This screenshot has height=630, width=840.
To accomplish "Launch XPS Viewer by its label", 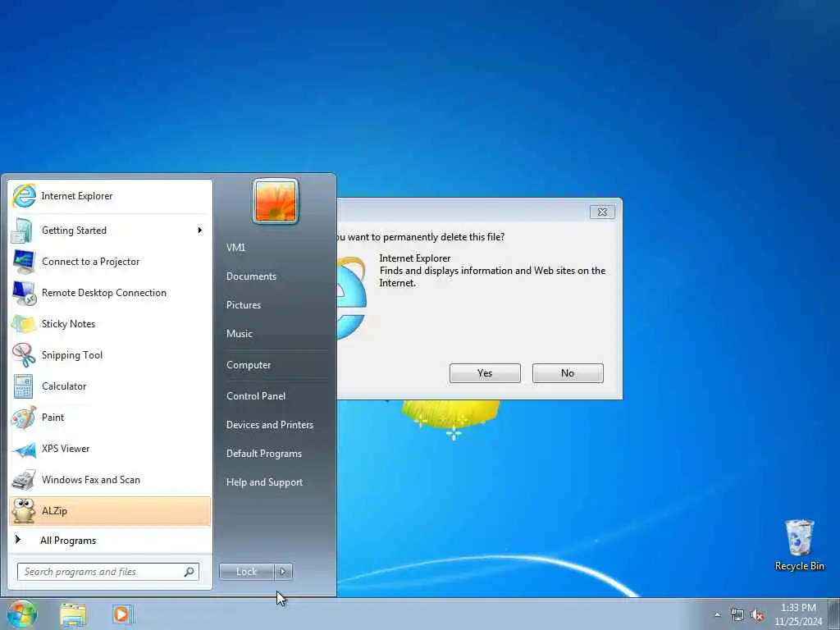I will click(66, 449).
